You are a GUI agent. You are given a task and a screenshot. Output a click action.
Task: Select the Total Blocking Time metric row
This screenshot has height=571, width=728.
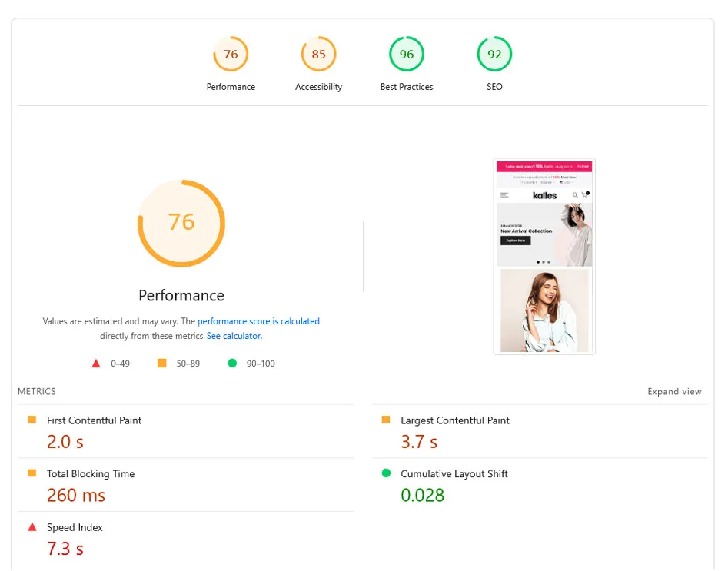(x=90, y=474)
